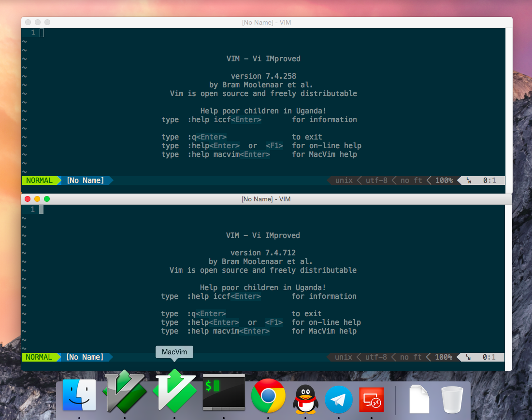Screen dimensions: 532x420
Task: Click ':q<Enter>' in the lower window
Action: (206, 314)
